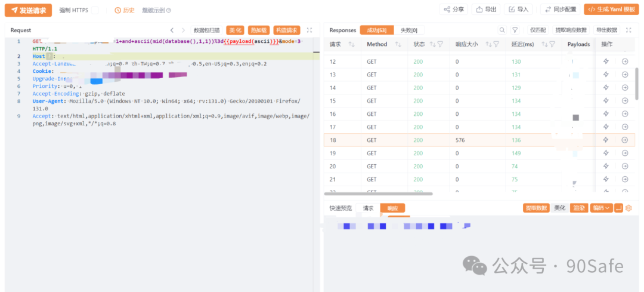This screenshot has width=644, height=292.
Task: Click the User-Agent line in request editor
Action: point(166,104)
